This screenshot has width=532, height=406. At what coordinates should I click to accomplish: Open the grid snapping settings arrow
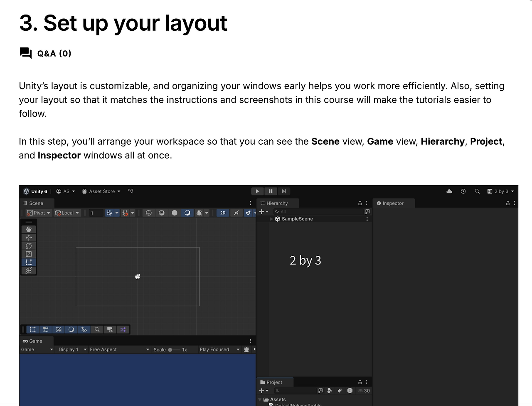[x=133, y=213]
